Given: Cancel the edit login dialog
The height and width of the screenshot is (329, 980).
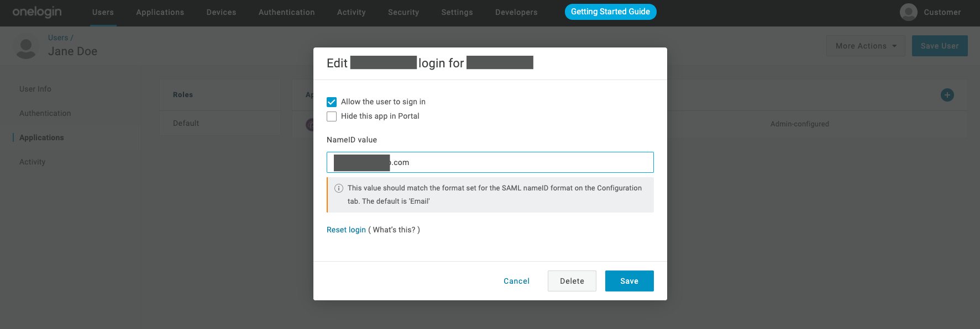Looking at the screenshot, I should pos(516,281).
